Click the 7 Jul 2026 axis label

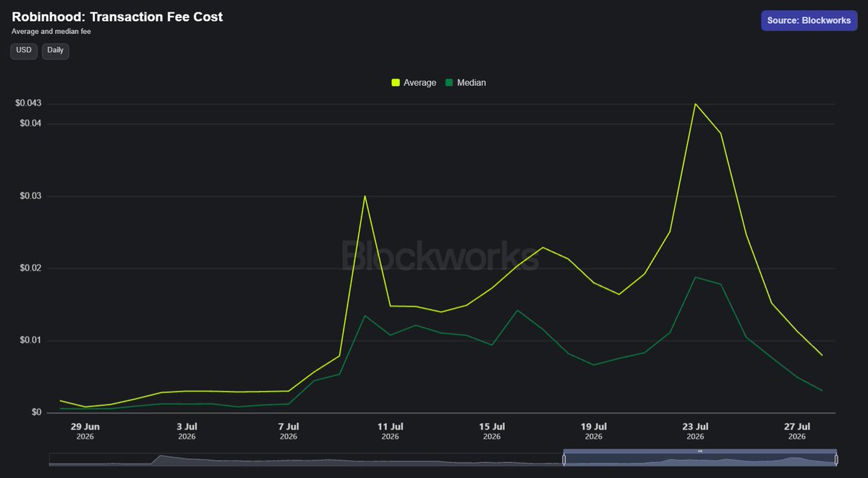pyautogui.click(x=289, y=431)
